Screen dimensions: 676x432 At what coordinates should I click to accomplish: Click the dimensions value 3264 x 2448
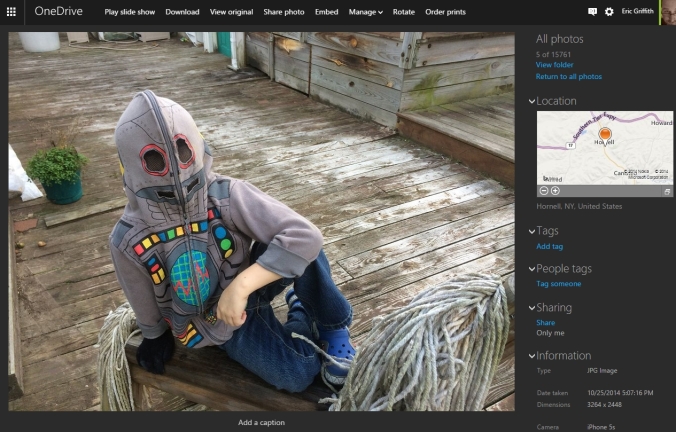604,404
